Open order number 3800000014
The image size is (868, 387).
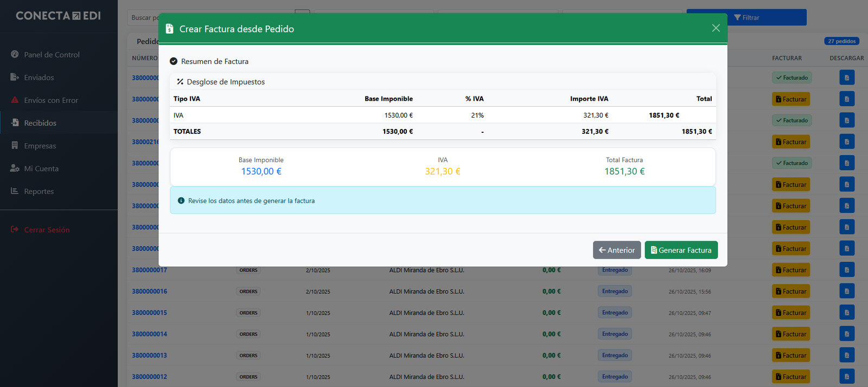point(150,334)
